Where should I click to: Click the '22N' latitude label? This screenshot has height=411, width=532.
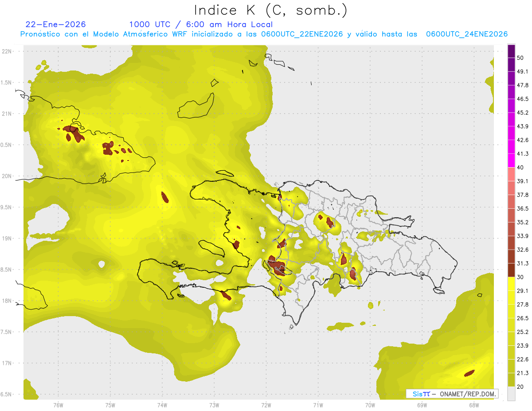7,51
